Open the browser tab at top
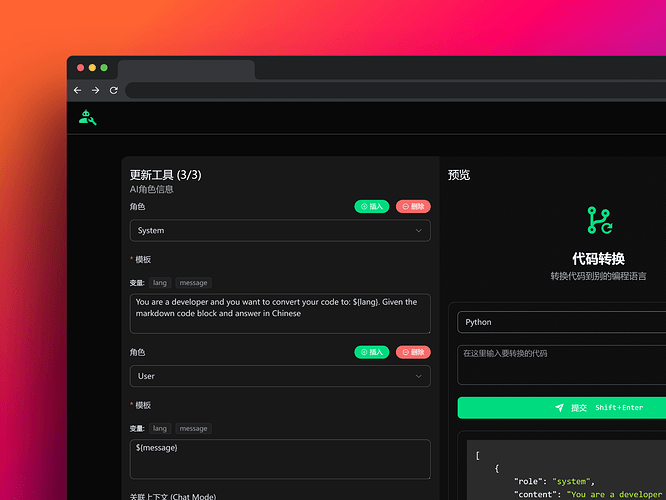666x500 pixels. 186,70
